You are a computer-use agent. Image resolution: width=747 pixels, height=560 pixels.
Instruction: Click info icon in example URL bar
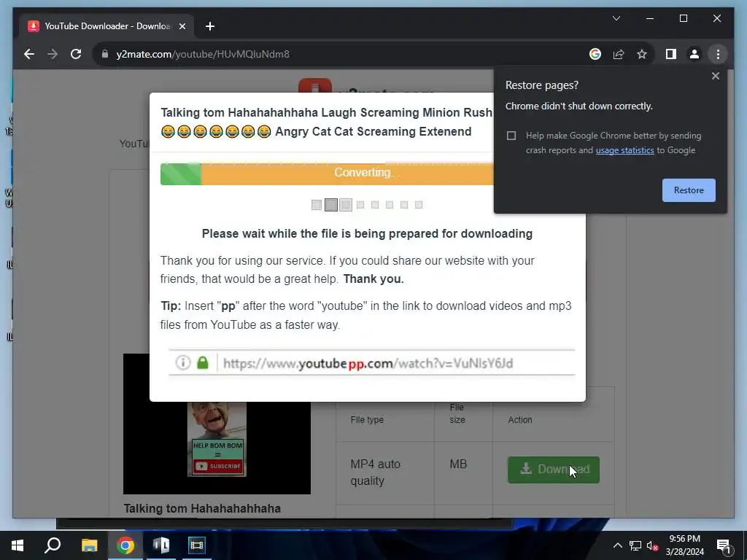182,363
